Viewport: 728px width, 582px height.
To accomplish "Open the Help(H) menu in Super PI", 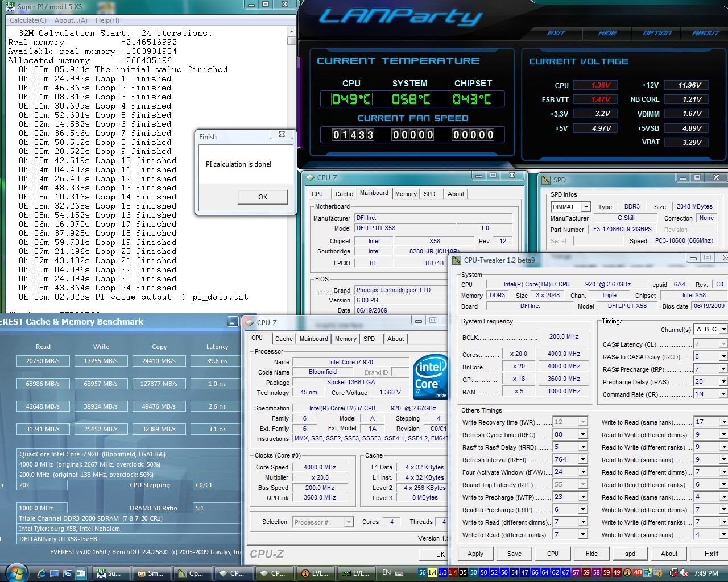I will [107, 20].
